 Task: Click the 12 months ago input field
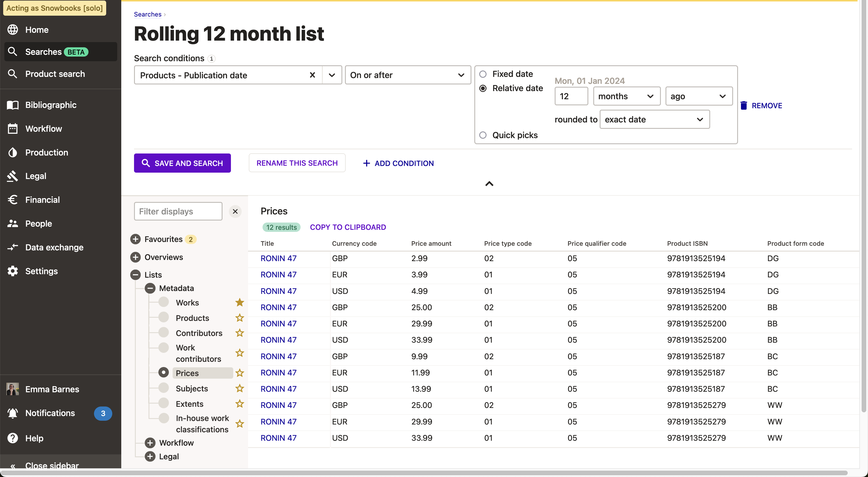[x=570, y=95]
